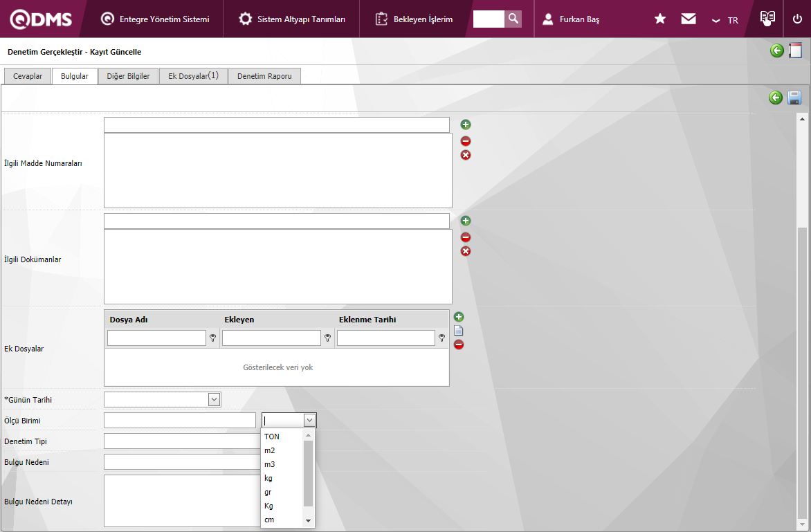The height and width of the screenshot is (532, 811).
Task: Focus Ekleyen filter field
Action: [x=271, y=338]
